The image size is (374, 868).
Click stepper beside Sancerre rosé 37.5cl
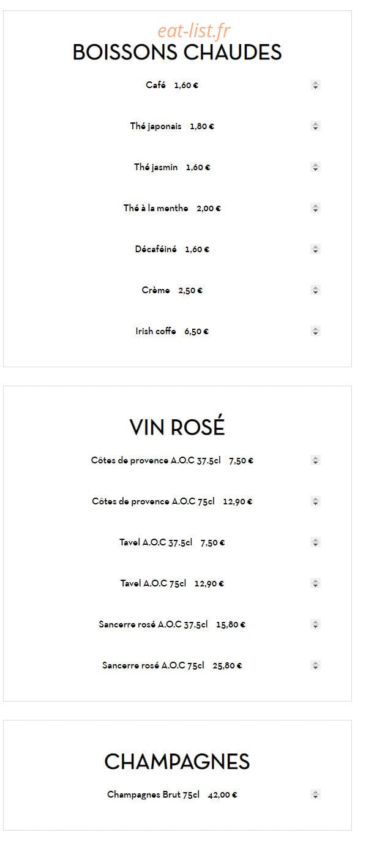click(315, 624)
